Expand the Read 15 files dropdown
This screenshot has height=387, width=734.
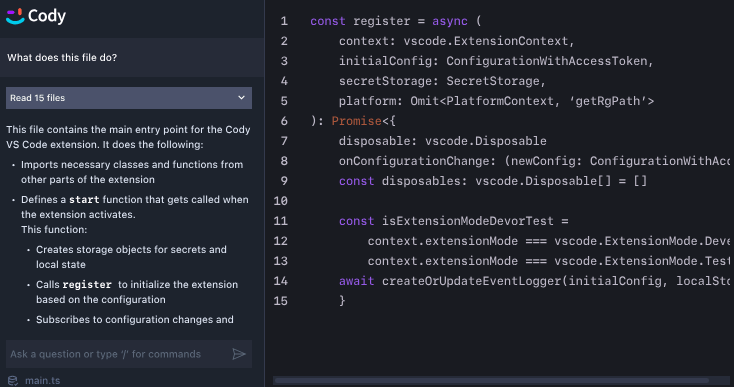coord(129,98)
